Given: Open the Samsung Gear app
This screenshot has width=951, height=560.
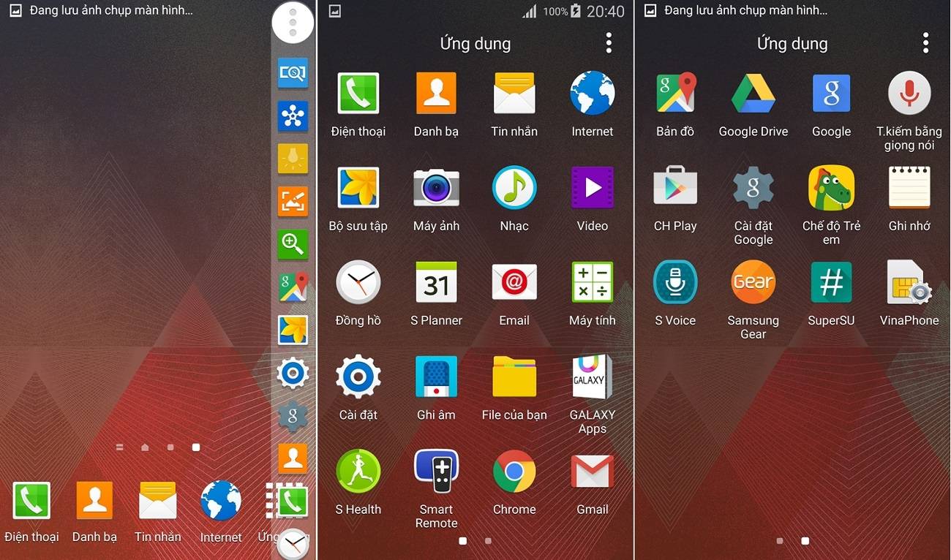Looking at the screenshot, I should [x=753, y=283].
